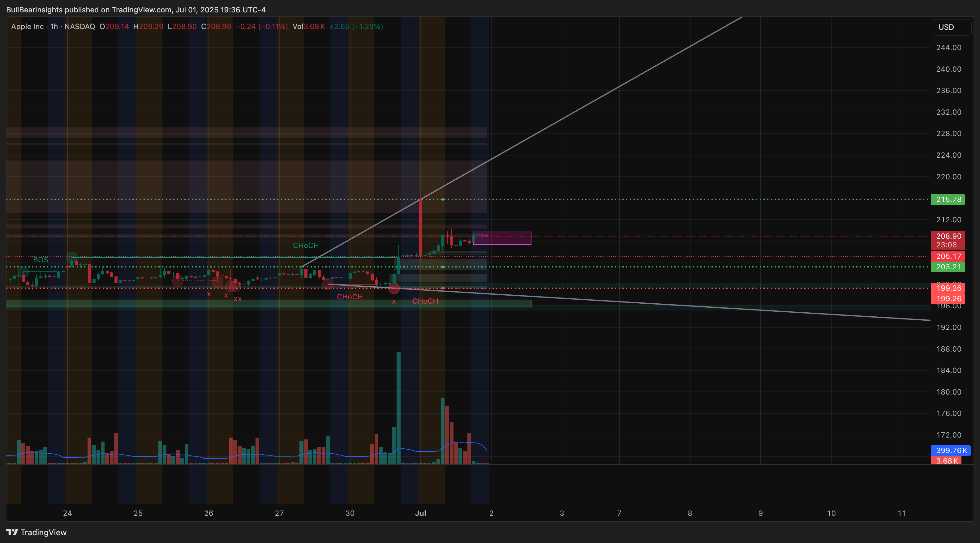Click date 27 on the time axis
The height and width of the screenshot is (543, 980).
(279, 513)
